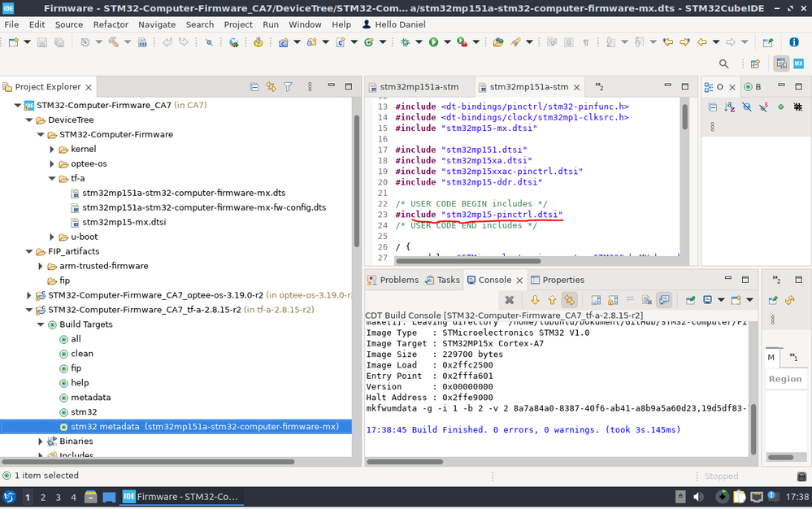Click Sort alphabetically in Outline view

pyautogui.click(x=730, y=107)
